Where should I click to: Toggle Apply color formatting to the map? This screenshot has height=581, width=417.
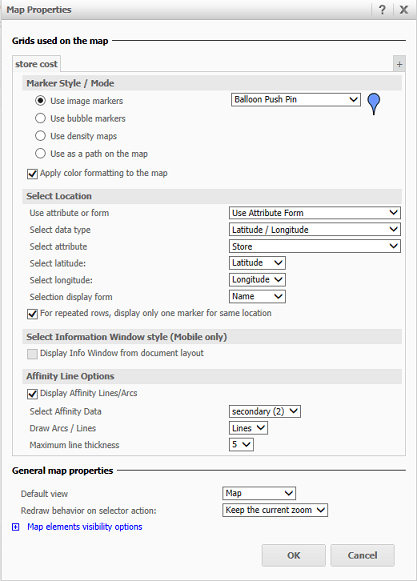coord(32,173)
